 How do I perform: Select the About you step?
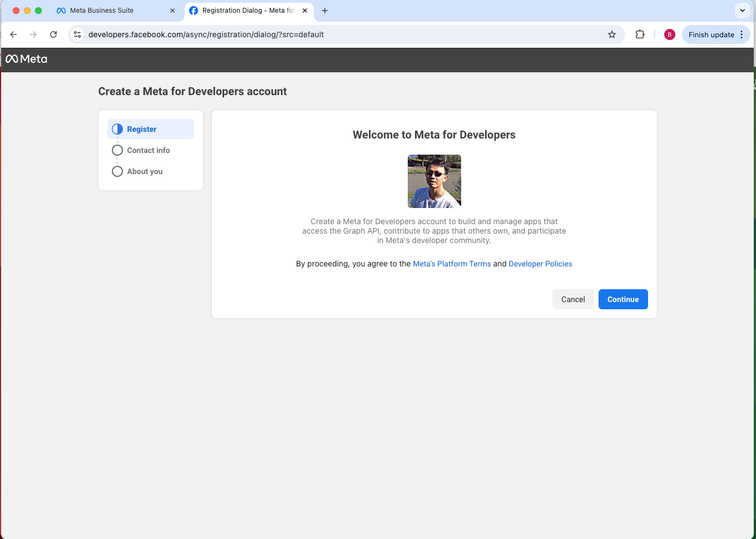click(145, 171)
